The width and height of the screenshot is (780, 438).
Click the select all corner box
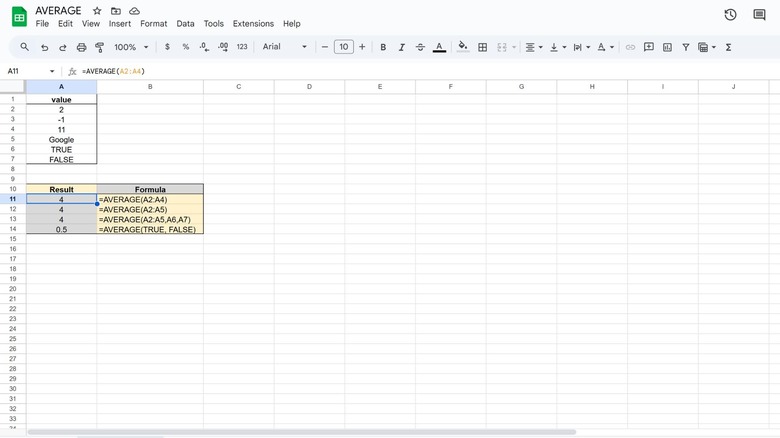click(x=12, y=87)
